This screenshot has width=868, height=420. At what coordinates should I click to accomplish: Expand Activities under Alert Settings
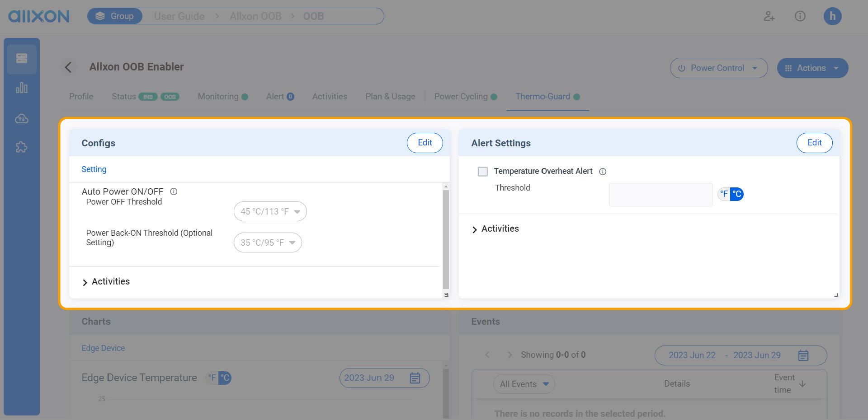point(495,229)
